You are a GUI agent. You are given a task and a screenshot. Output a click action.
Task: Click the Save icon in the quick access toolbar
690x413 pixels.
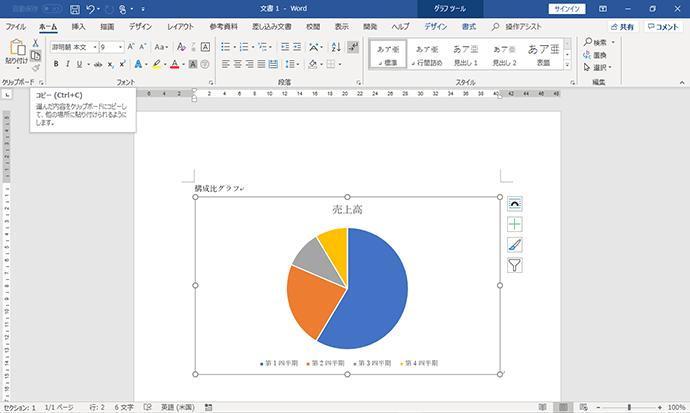[75, 9]
